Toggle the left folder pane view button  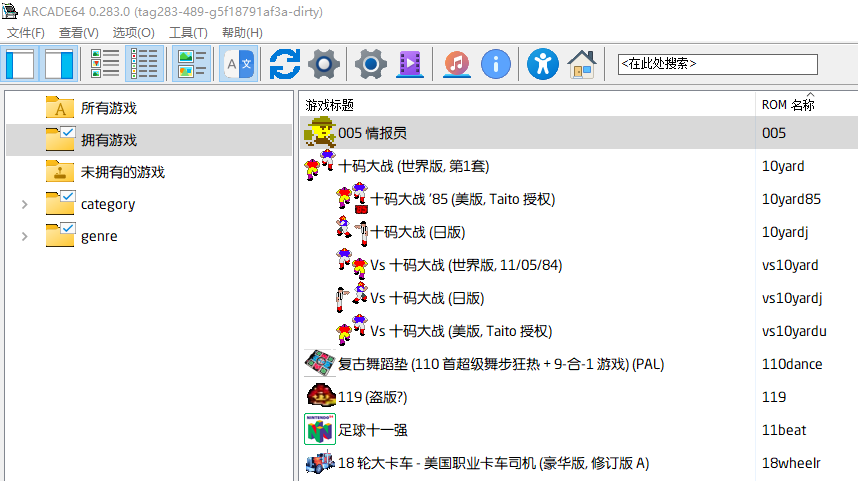click(x=20, y=64)
